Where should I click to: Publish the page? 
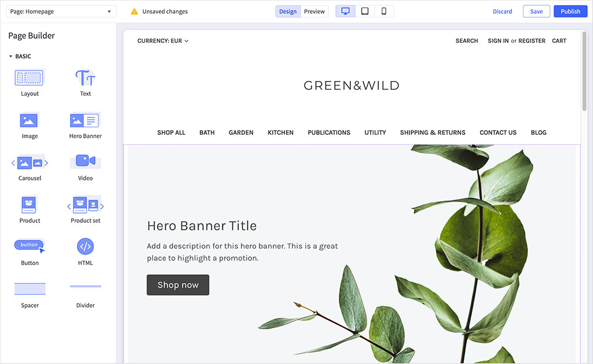coord(570,11)
